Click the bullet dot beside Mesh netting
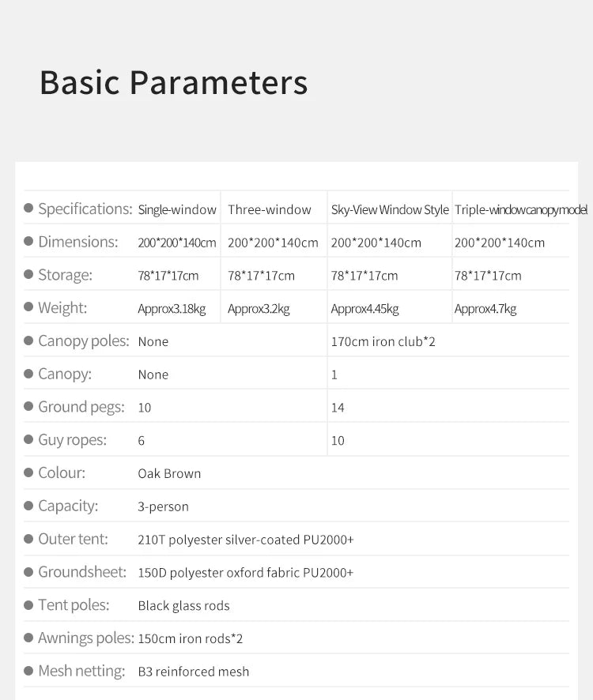593x700 pixels. 28,671
